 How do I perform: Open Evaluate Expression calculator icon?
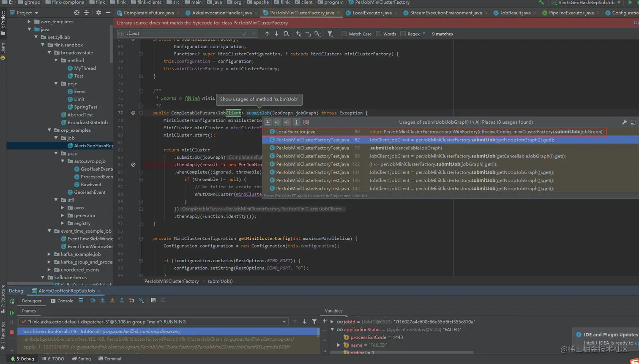[x=153, y=300]
